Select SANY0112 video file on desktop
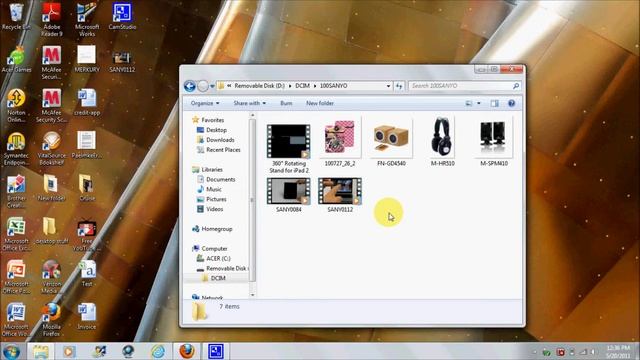Screen dimensions: 640x360 pos(122,60)
